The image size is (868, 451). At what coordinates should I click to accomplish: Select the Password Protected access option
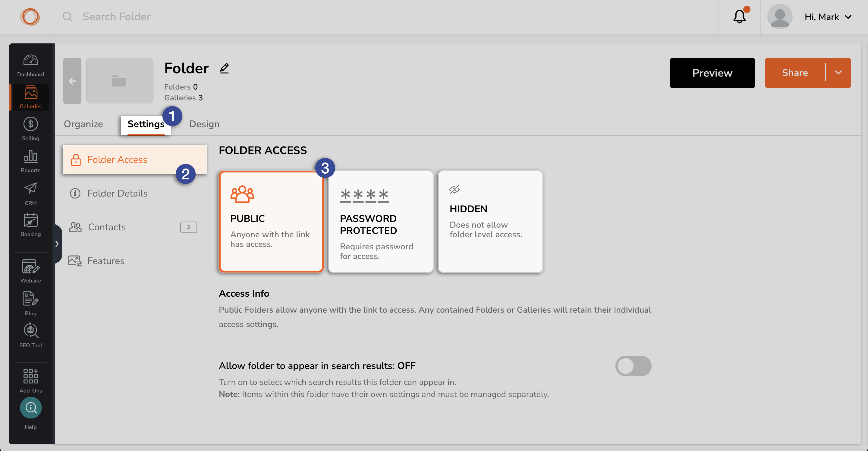[x=380, y=222]
